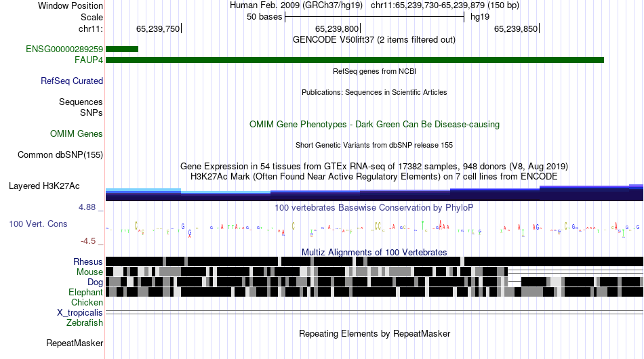Select the long FAUP4 green gene bar
Image resolution: width=644 pixels, height=359 pixels.
pyautogui.click(x=355, y=60)
